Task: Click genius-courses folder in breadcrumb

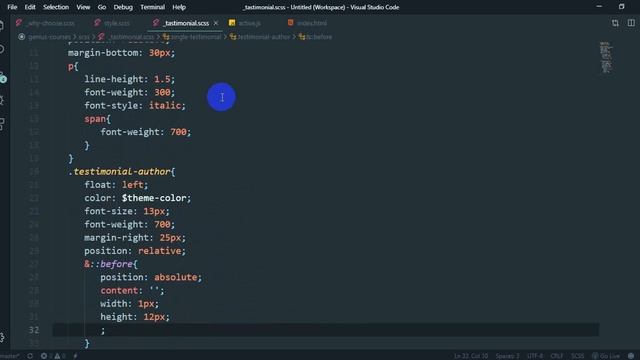Action: point(49,37)
